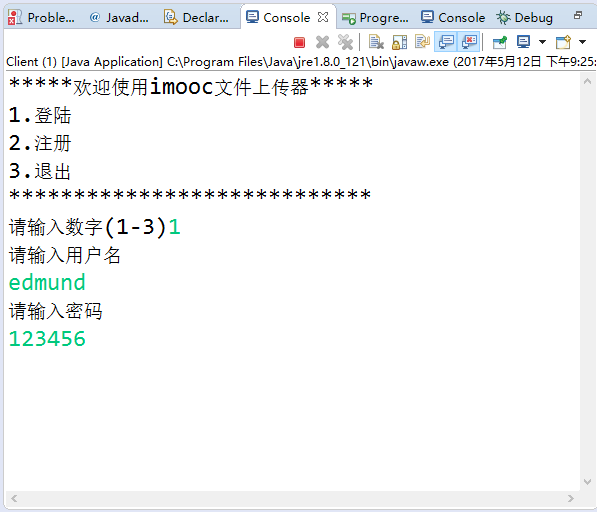This screenshot has width=597, height=512.
Task: Click Display Selected Console monitor icon
Action: [x=524, y=42]
